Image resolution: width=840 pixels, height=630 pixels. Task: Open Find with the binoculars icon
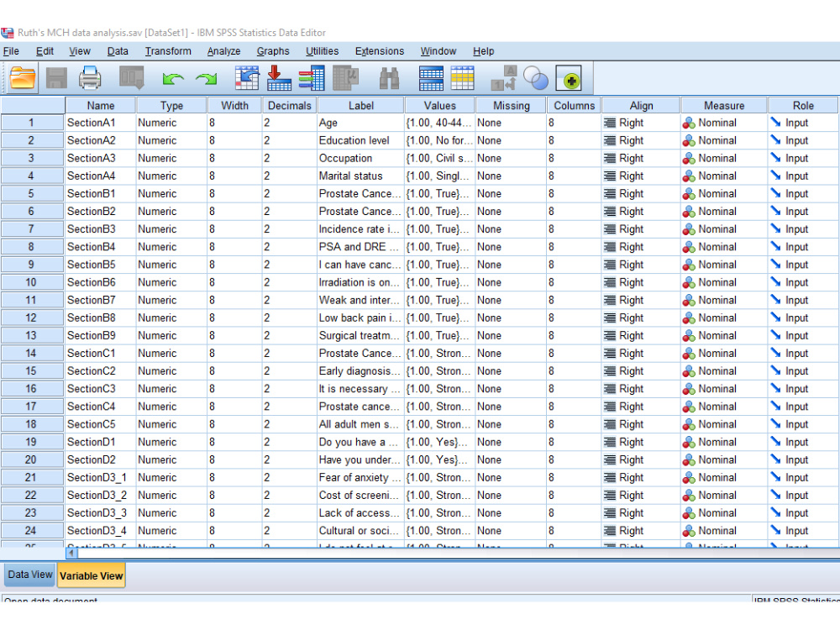[390, 78]
